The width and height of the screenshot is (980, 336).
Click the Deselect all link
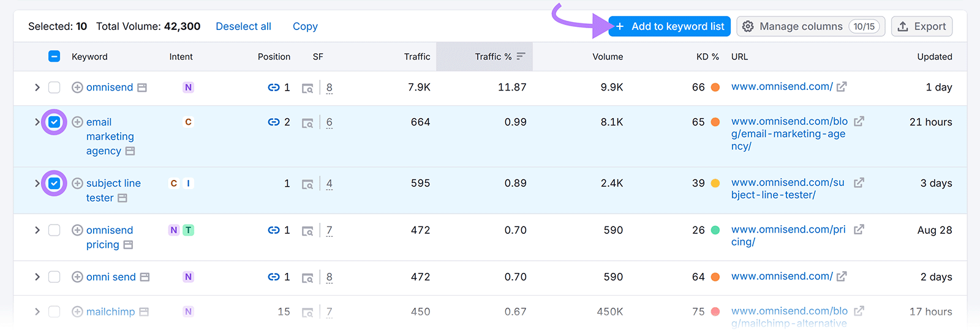[x=243, y=26]
